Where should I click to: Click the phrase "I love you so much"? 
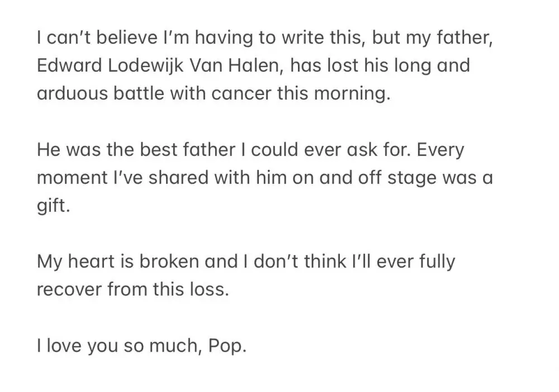[x=117, y=346]
